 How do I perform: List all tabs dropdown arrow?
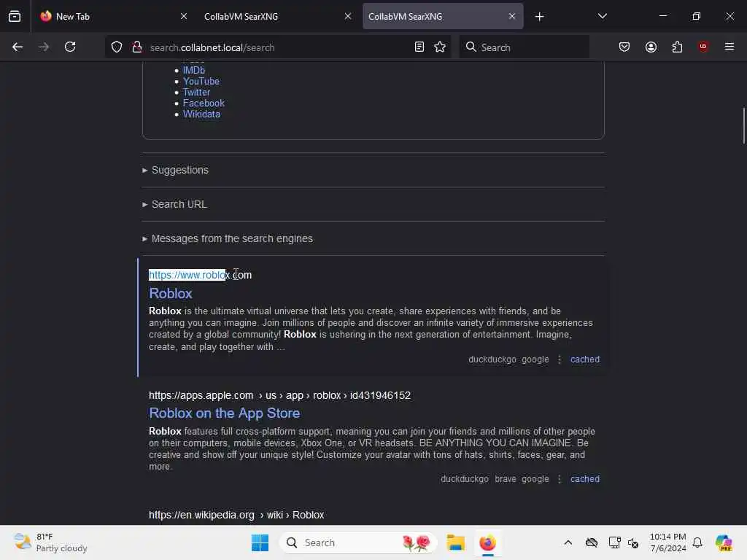click(602, 16)
